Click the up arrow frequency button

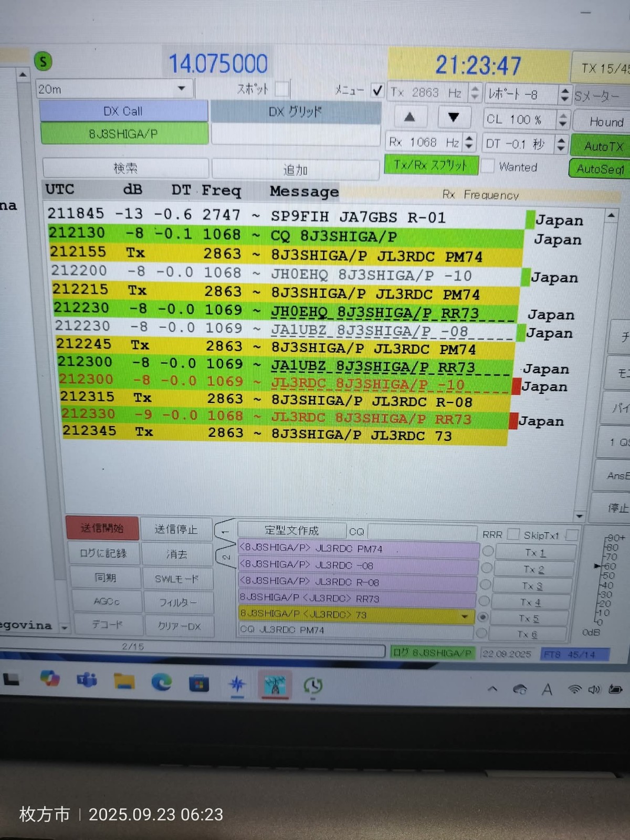coord(409,117)
